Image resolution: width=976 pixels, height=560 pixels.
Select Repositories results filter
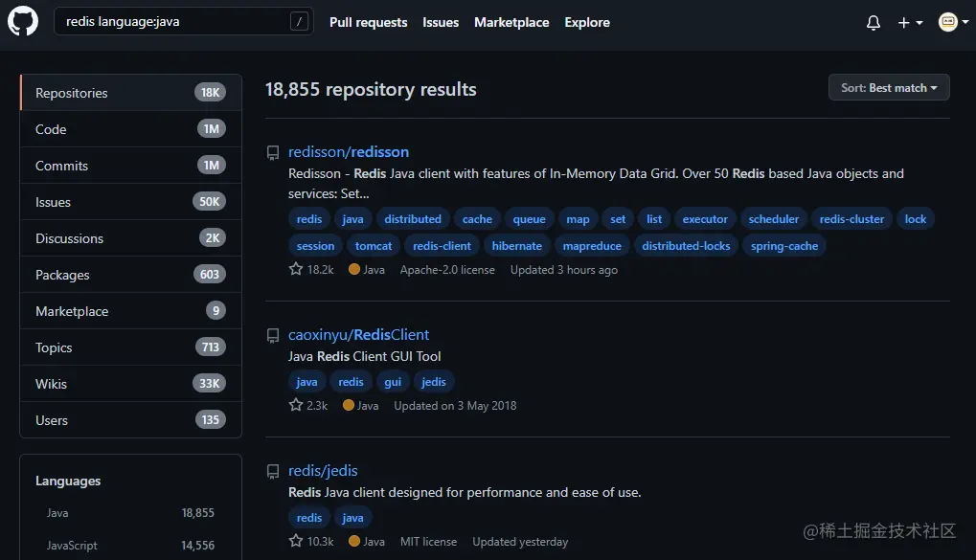(x=130, y=93)
